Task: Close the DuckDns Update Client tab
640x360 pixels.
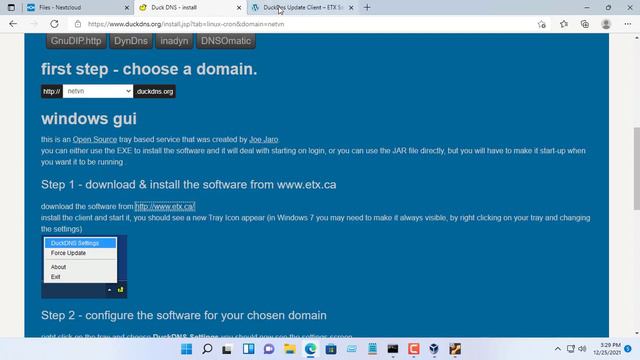Action: point(351,7)
